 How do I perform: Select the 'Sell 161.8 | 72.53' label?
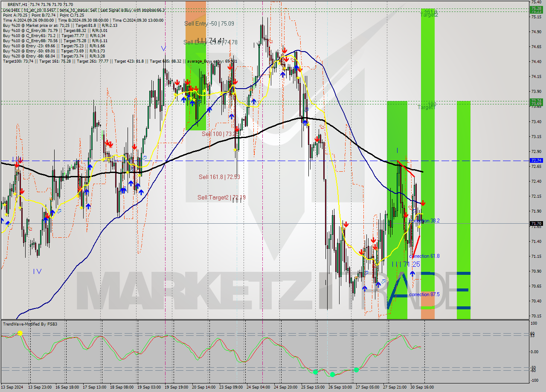(x=219, y=177)
